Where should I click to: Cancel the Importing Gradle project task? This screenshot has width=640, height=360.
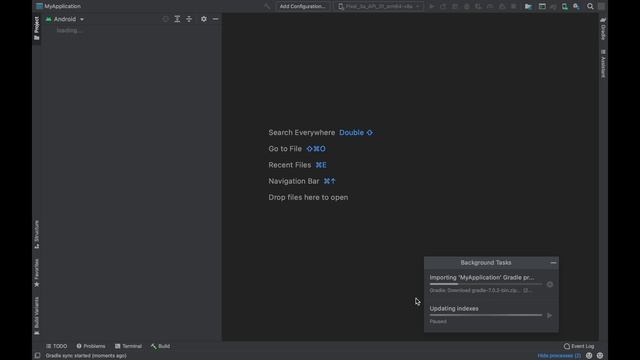coord(550,284)
